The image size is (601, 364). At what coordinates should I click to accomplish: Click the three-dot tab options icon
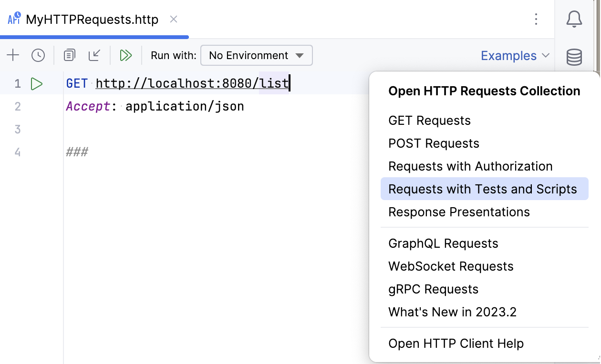pos(536,20)
